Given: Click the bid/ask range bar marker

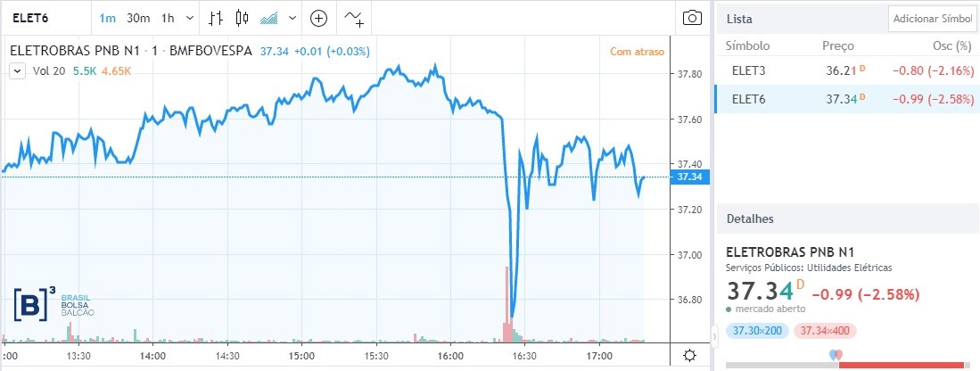Looking at the screenshot, I should pos(836,356).
